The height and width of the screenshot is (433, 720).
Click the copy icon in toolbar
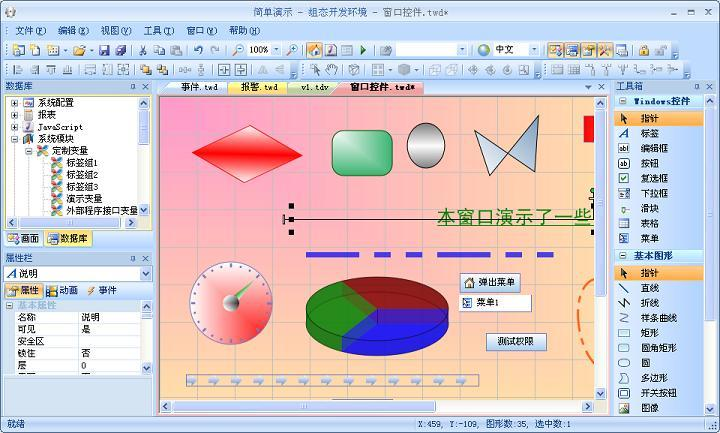pos(159,50)
